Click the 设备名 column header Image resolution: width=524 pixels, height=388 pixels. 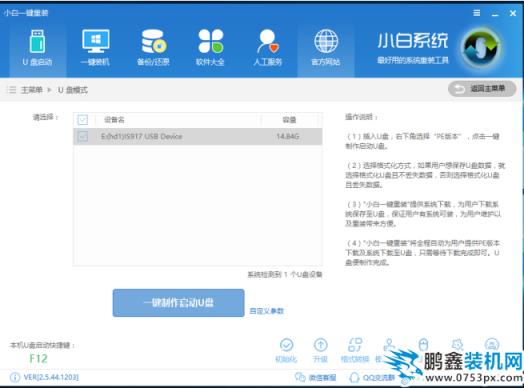coord(114,120)
